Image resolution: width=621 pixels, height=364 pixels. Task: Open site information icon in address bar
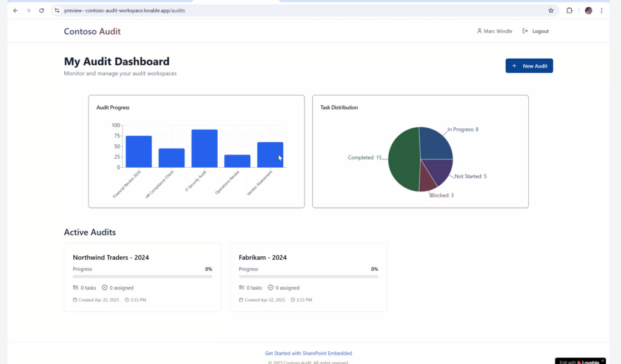point(57,11)
